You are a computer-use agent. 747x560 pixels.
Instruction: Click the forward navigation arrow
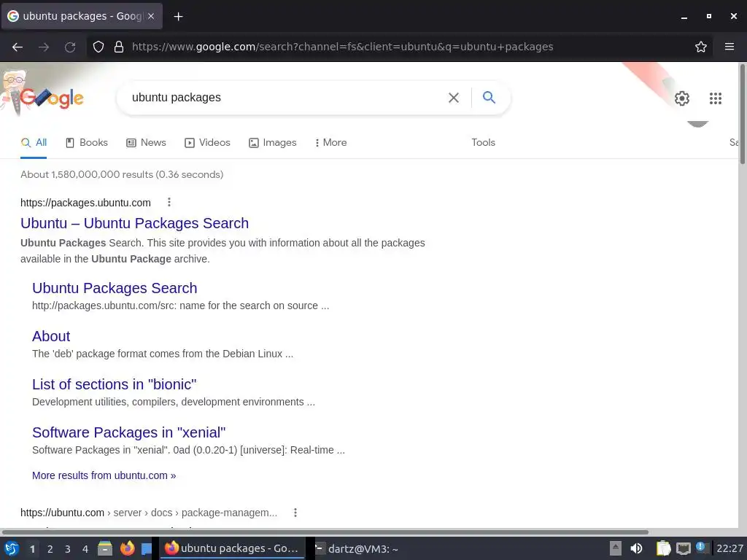44,47
